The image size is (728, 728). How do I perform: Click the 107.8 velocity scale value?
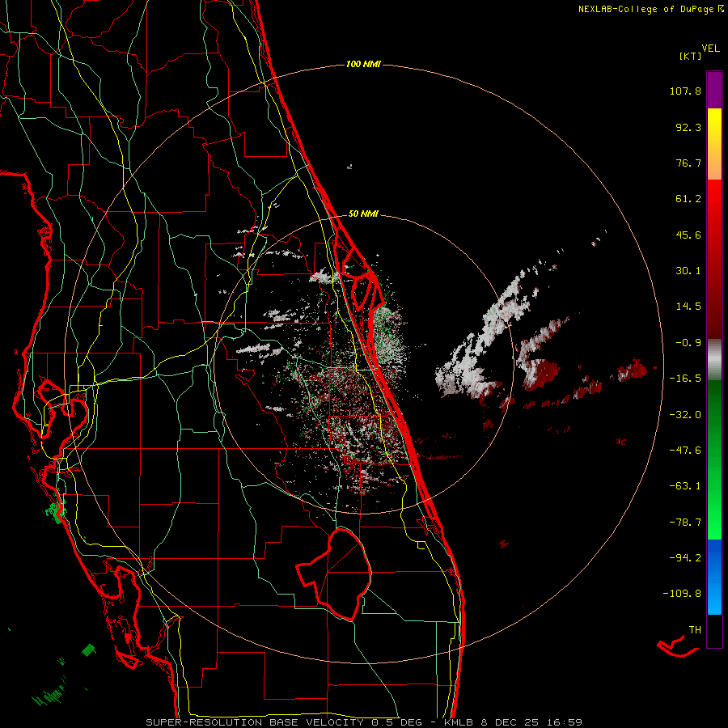[x=685, y=91]
